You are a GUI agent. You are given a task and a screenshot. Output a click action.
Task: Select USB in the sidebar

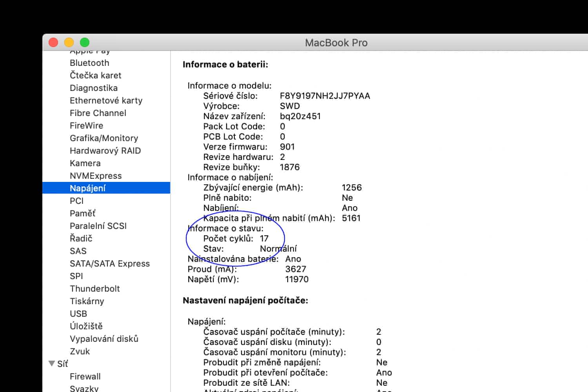pos(78,314)
